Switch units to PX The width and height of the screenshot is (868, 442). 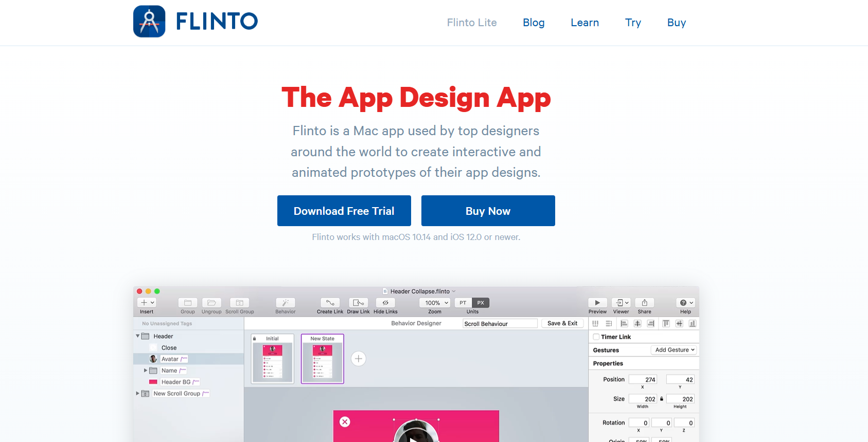point(481,303)
